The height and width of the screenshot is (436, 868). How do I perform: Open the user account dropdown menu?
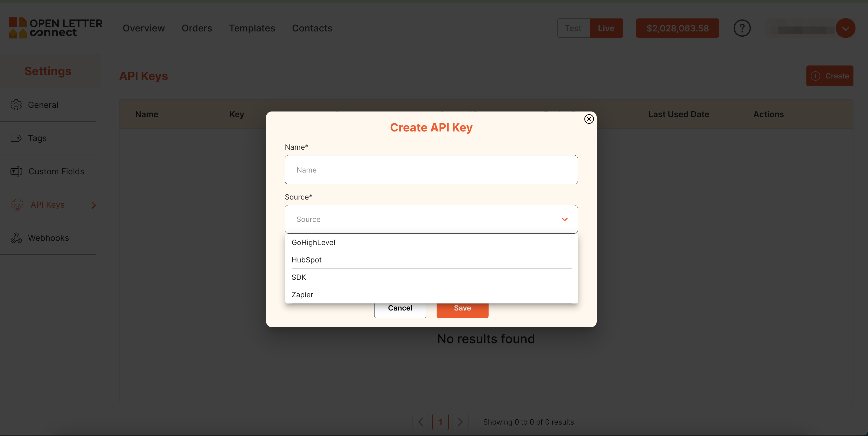(845, 28)
